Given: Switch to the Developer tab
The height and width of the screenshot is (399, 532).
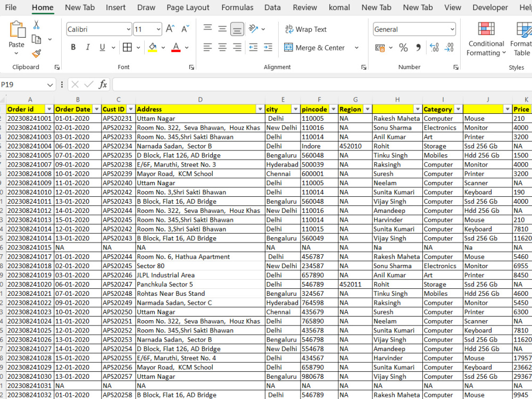Looking at the screenshot, I should (x=490, y=7).
